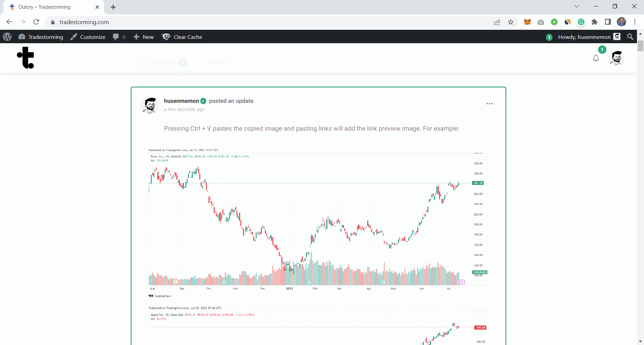Open the admin bar search magnifier
The height and width of the screenshot is (345, 644).
click(x=630, y=37)
